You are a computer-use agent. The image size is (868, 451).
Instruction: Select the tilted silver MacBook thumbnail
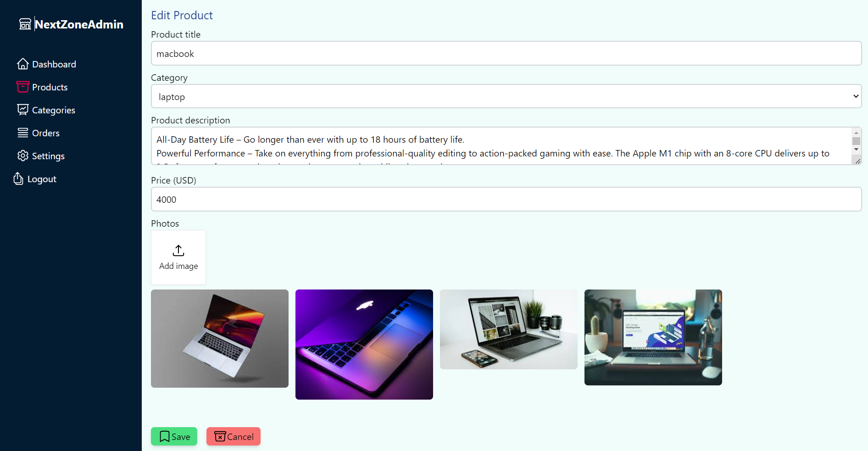pyautogui.click(x=220, y=339)
